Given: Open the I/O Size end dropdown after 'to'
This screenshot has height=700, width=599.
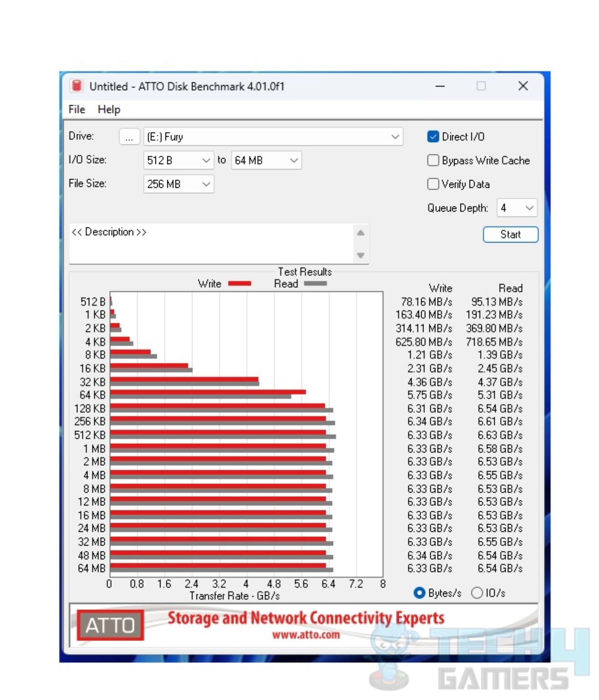Looking at the screenshot, I should point(266,160).
